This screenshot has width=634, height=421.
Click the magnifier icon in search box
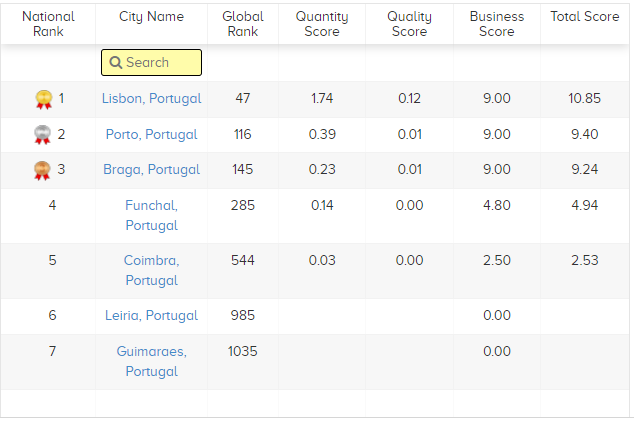pos(116,63)
